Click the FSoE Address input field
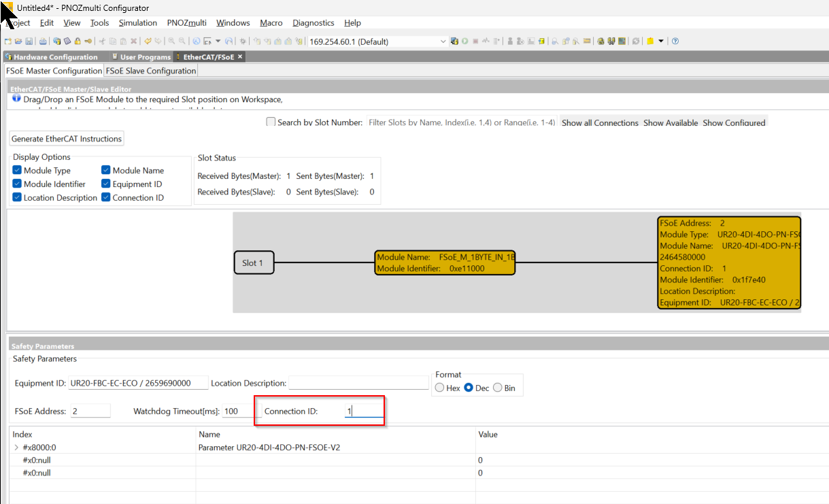829x504 pixels. 90,411
